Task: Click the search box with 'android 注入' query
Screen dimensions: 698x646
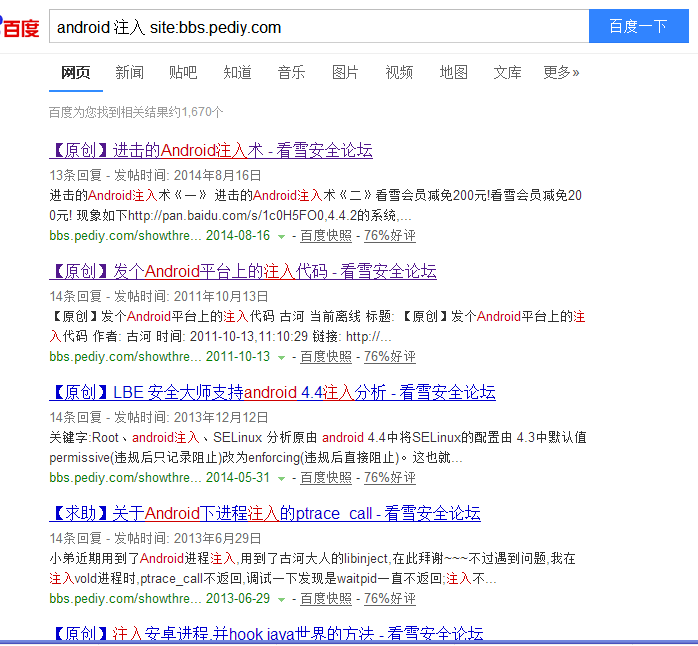Action: [x=319, y=26]
